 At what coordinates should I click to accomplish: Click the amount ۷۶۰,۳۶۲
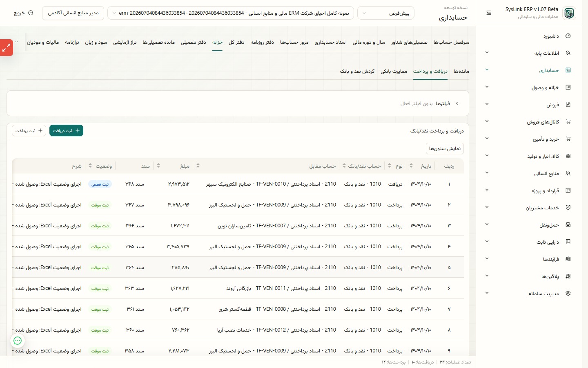pyautogui.click(x=181, y=330)
